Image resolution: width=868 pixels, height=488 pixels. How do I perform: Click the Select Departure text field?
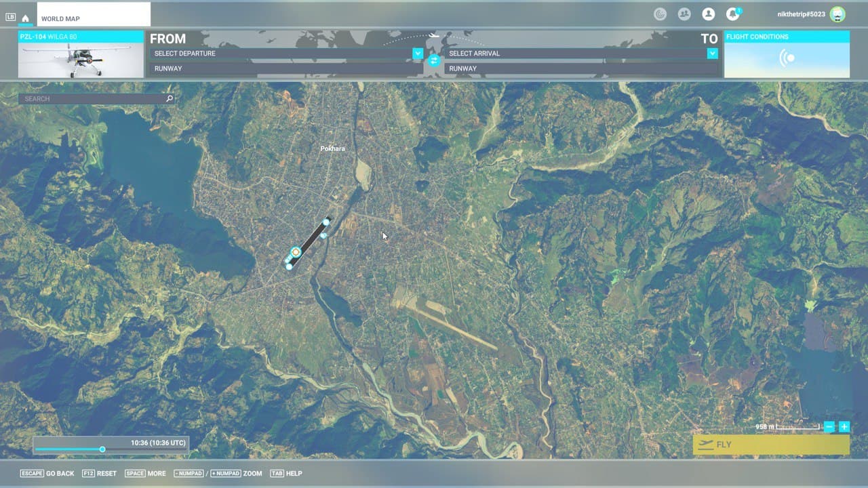pyautogui.click(x=280, y=54)
